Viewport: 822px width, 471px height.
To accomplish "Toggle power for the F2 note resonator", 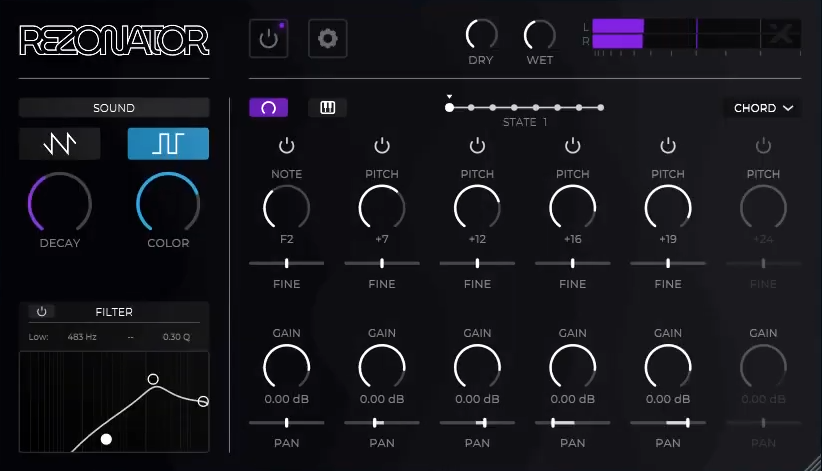I will (287, 146).
